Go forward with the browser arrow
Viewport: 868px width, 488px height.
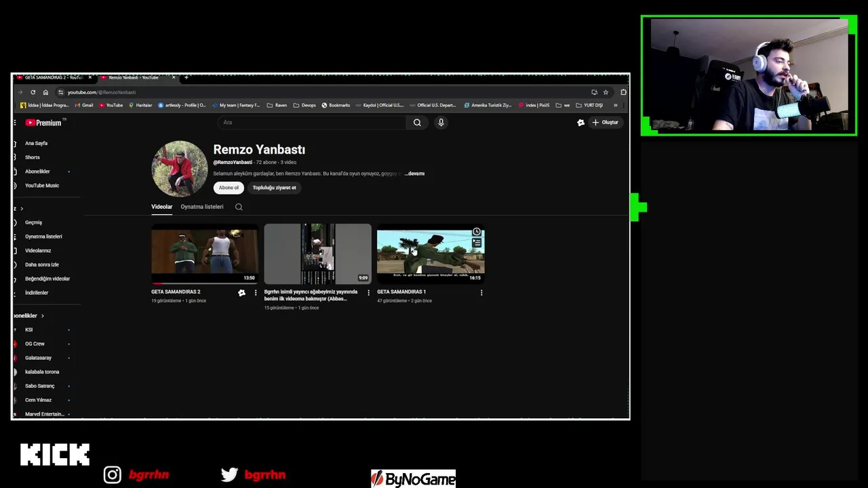20,92
